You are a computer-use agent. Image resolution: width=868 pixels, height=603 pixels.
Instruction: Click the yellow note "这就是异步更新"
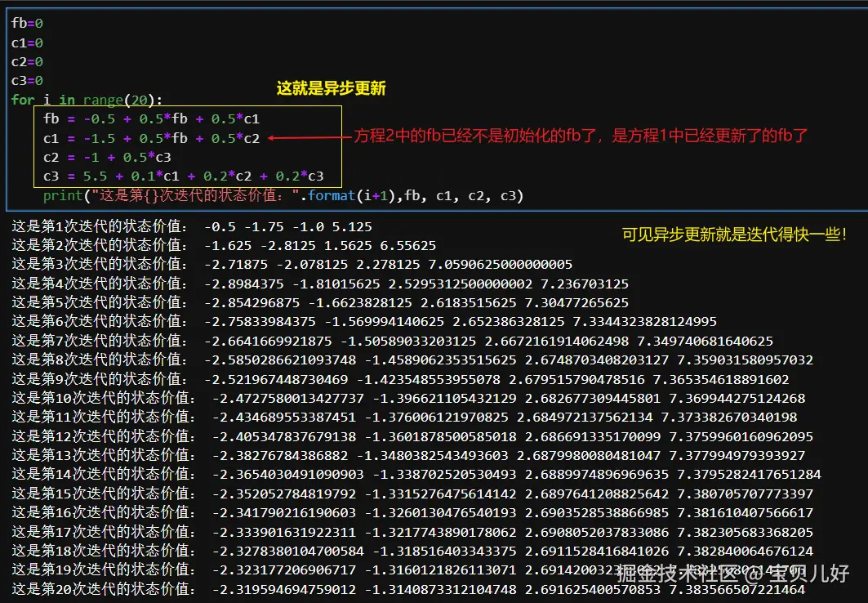[331, 88]
